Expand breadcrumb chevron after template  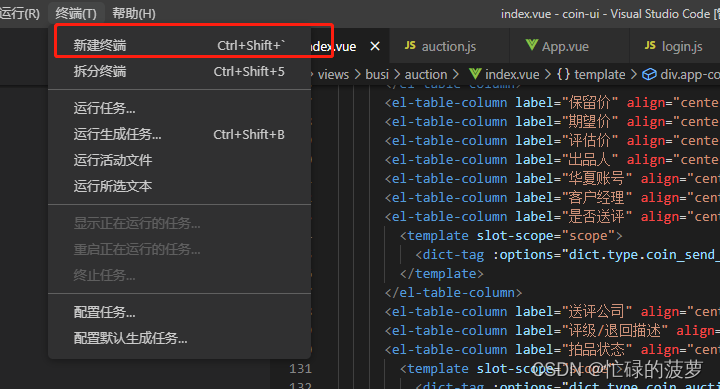pos(633,74)
